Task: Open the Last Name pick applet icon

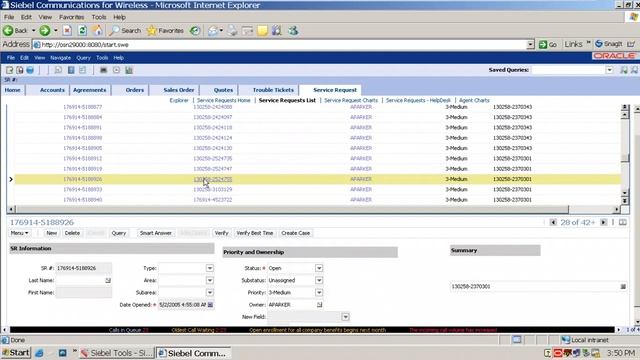Action: click(x=108, y=280)
